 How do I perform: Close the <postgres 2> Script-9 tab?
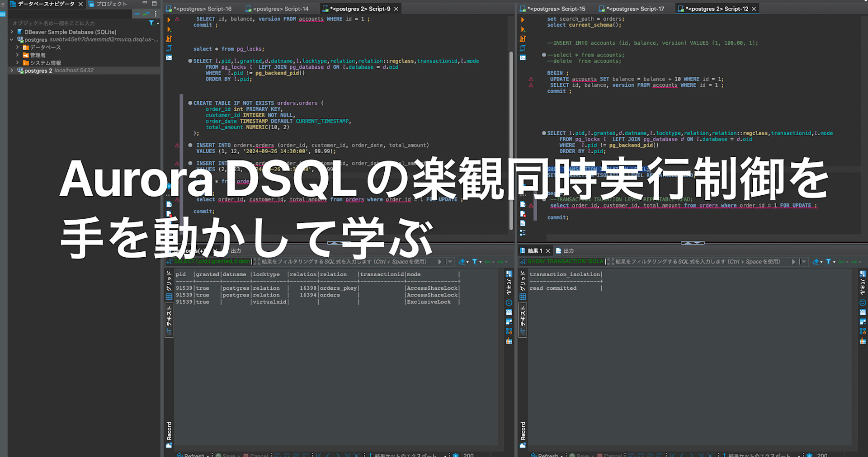click(396, 9)
